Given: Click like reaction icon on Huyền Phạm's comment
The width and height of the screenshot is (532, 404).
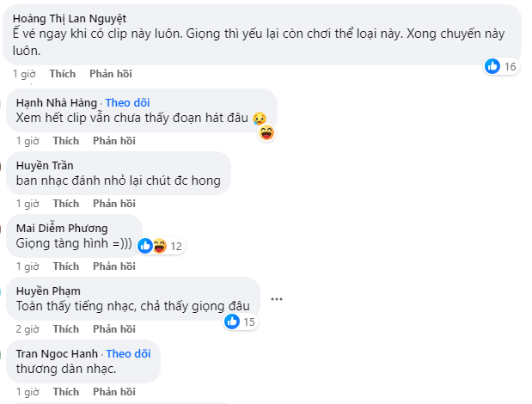Looking at the screenshot, I should point(231,321).
